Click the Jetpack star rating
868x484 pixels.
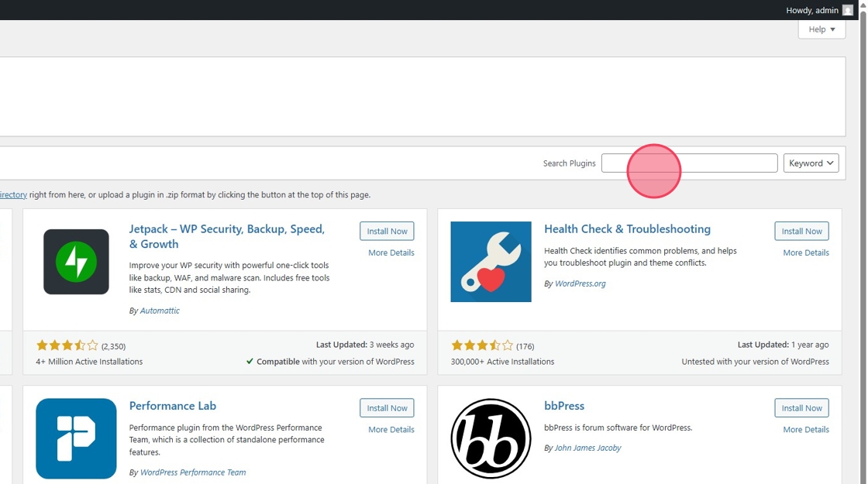(x=67, y=346)
